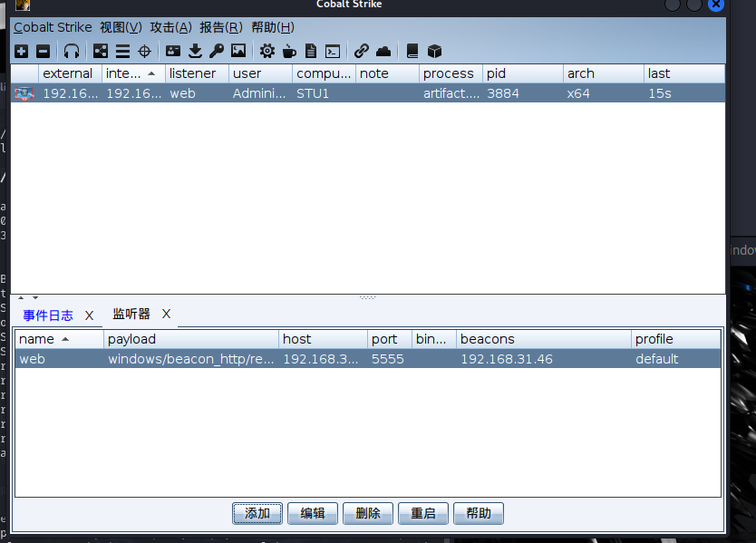Click the cloud manage web server icon
The width and height of the screenshot is (756, 543).
pos(383,51)
